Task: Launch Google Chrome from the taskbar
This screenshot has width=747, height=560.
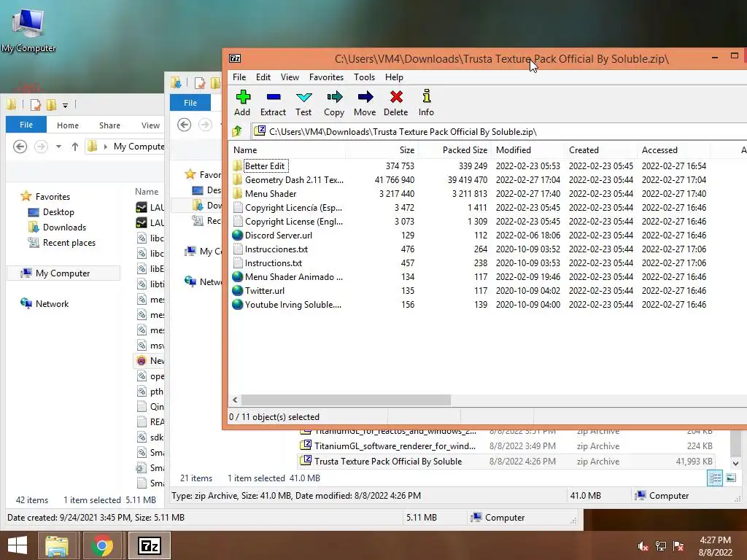Action: pyautogui.click(x=101, y=545)
